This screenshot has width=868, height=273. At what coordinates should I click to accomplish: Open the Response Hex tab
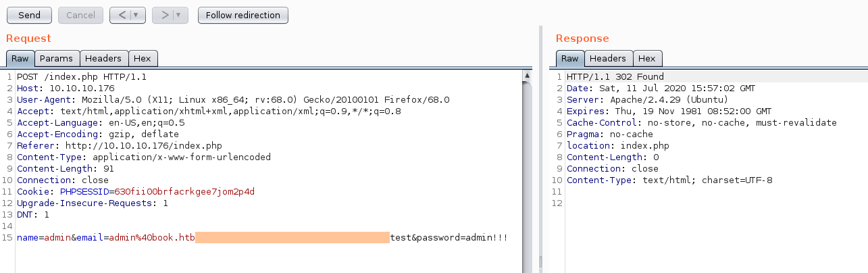click(x=647, y=59)
